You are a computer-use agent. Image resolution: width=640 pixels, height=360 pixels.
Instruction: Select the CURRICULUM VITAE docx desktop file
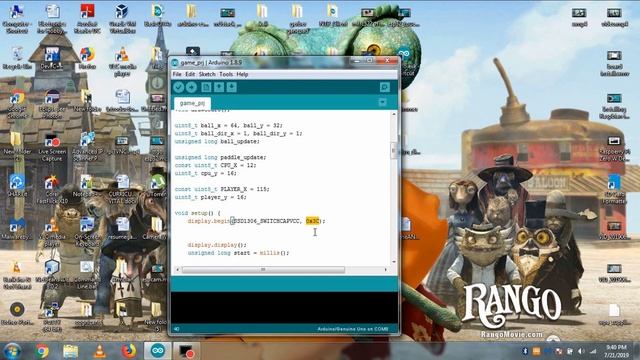(x=122, y=189)
